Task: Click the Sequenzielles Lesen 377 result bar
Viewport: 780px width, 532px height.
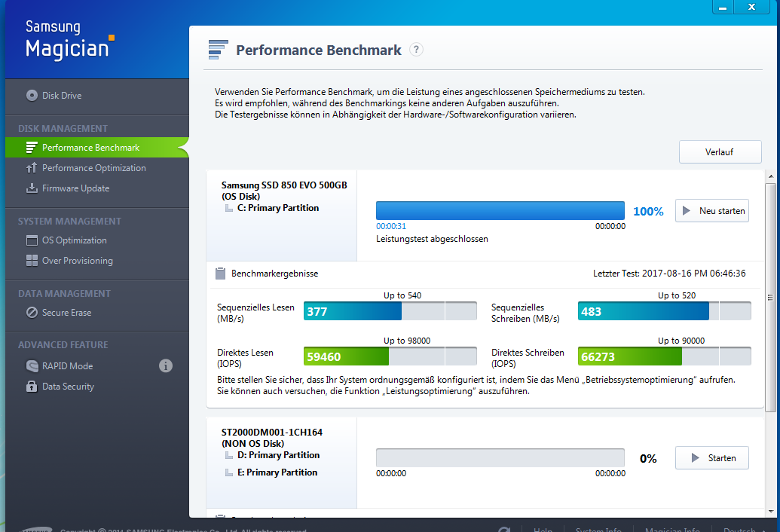Action: coord(390,311)
